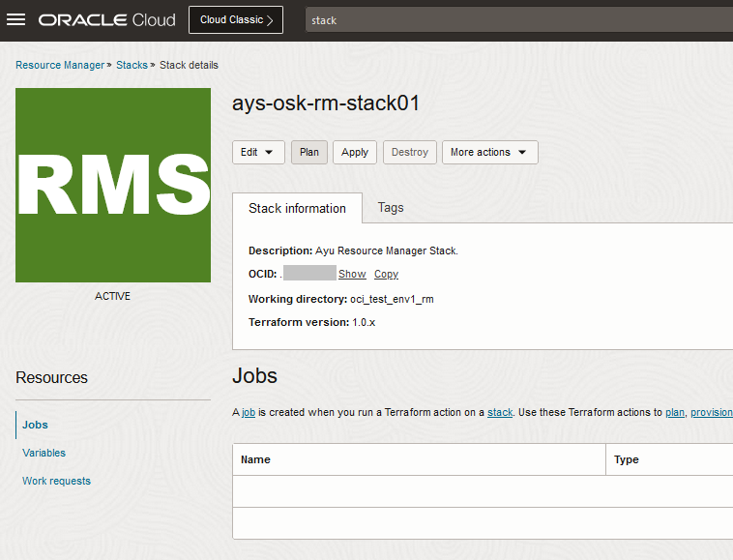Open the 'job' help link

point(249,412)
